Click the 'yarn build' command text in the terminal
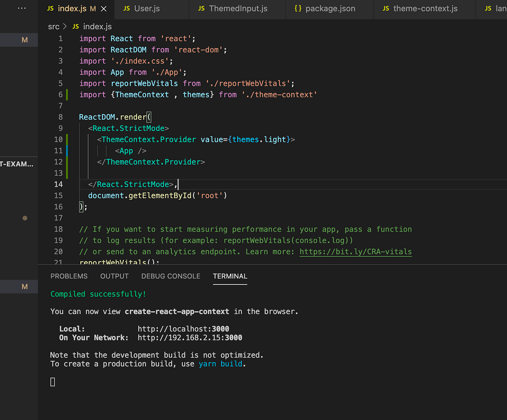This screenshot has height=420, width=507. [x=221, y=364]
